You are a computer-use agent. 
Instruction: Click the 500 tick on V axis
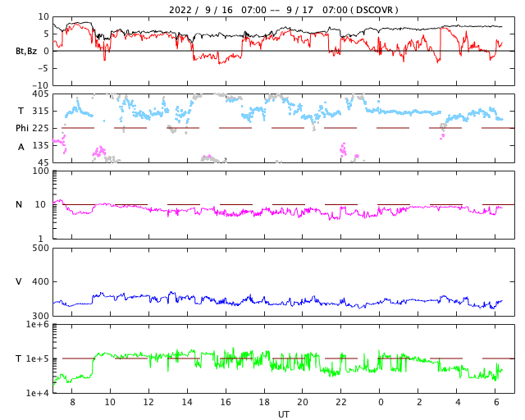pyautogui.click(x=40, y=249)
